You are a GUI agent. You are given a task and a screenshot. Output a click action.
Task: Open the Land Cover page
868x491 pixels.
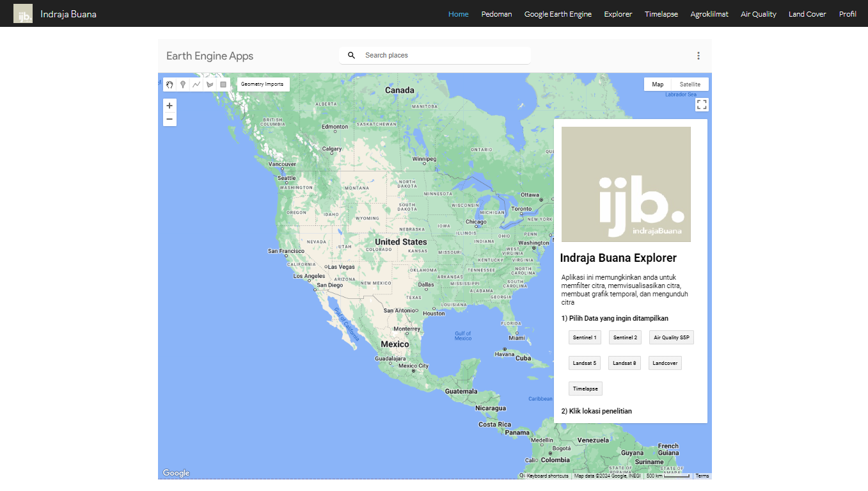tap(807, 14)
